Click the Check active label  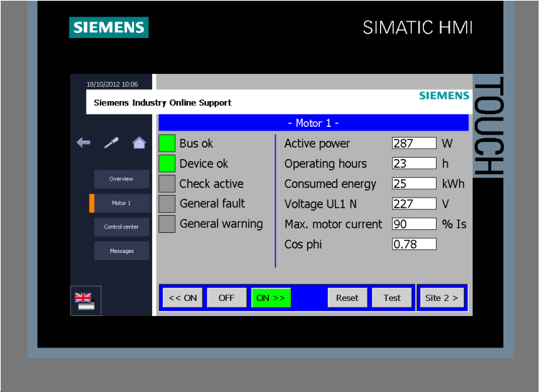point(212,183)
